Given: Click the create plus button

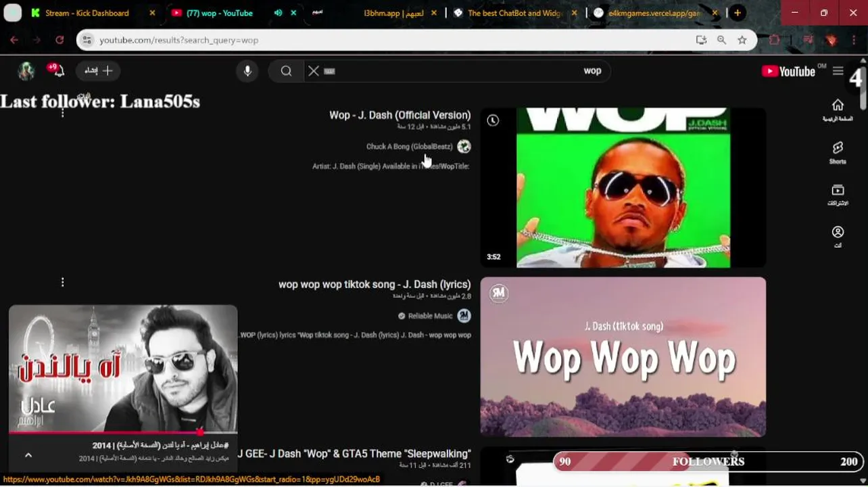Looking at the screenshot, I should 98,71.
